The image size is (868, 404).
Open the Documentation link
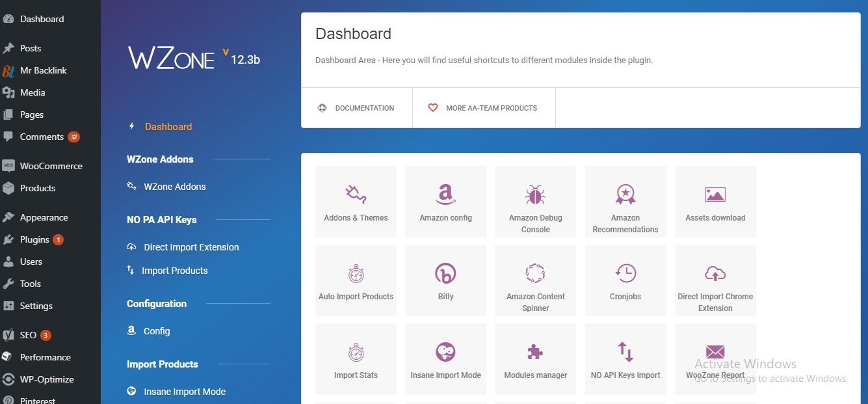coord(357,108)
